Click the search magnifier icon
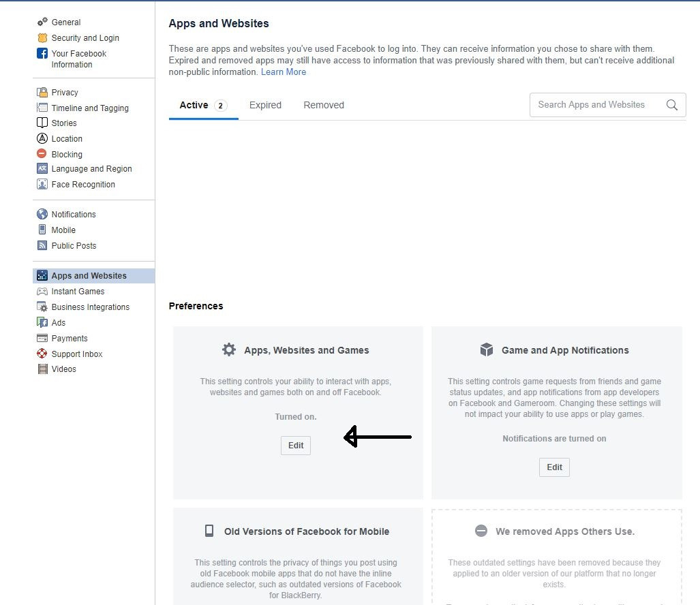This screenshot has width=700, height=605. [x=672, y=105]
